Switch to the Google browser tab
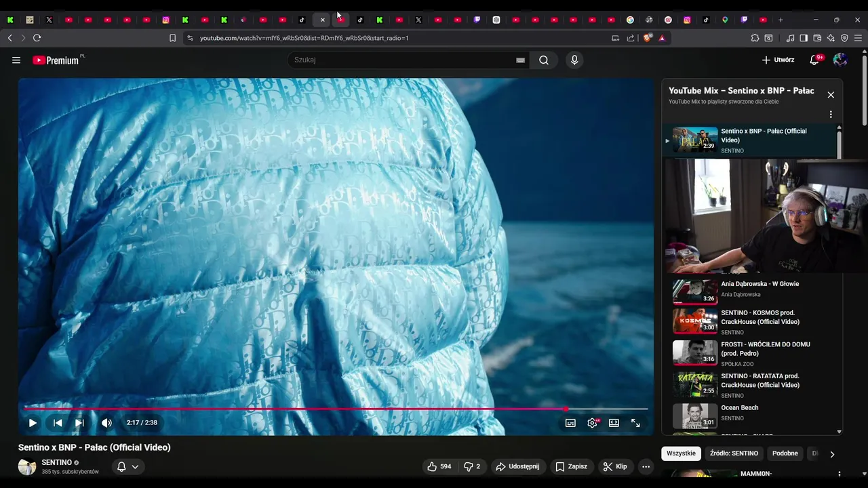Image resolution: width=868 pixels, height=488 pixels. point(630,20)
